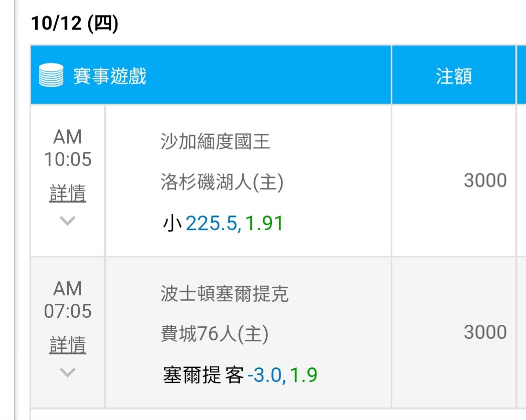Expand chevron under 10:05 game details
526x420 pixels.
point(67,221)
